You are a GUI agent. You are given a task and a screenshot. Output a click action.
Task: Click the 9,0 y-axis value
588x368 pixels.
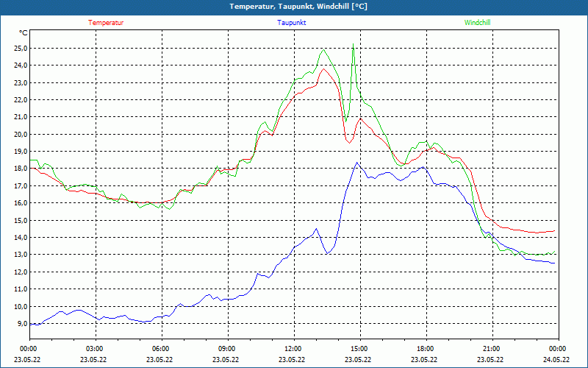[x=22, y=324]
